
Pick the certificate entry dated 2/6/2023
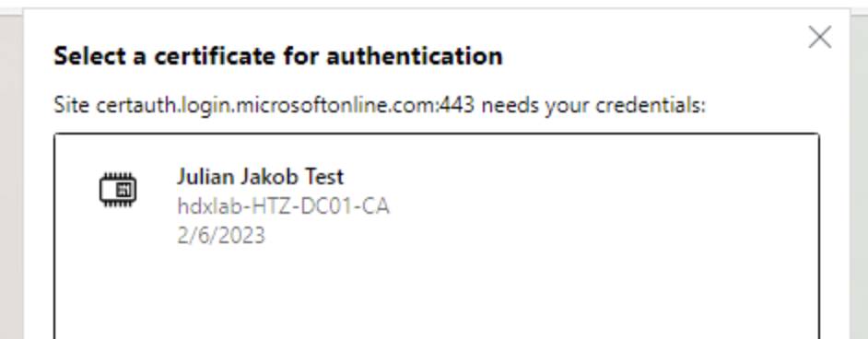(x=436, y=205)
